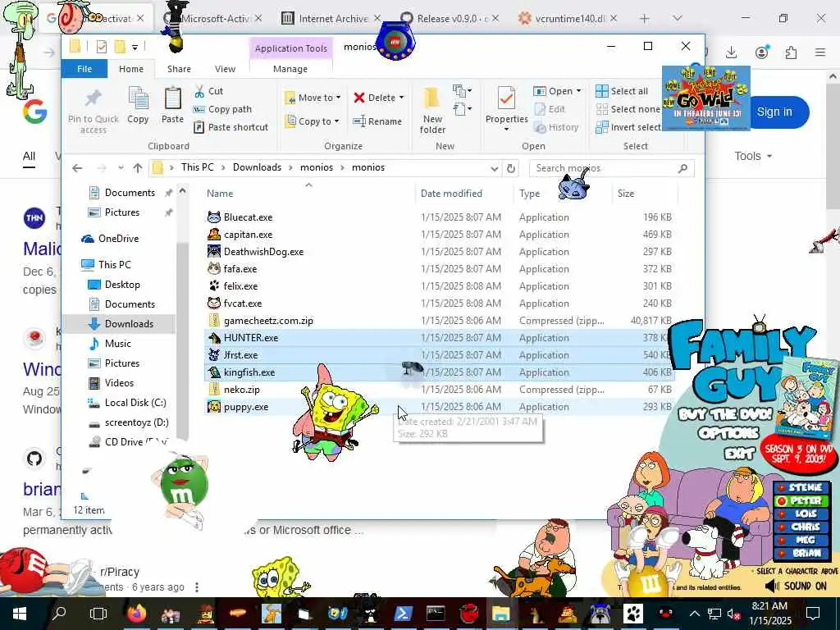Click the Firefox extensions puzzle icon
This screenshot has height=630, width=840.
[791, 52]
